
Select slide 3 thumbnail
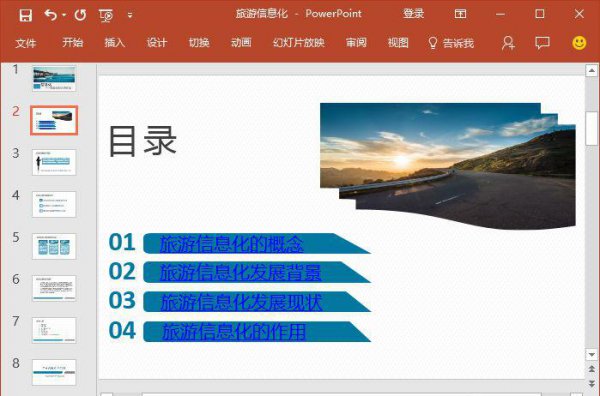pyautogui.click(x=54, y=162)
